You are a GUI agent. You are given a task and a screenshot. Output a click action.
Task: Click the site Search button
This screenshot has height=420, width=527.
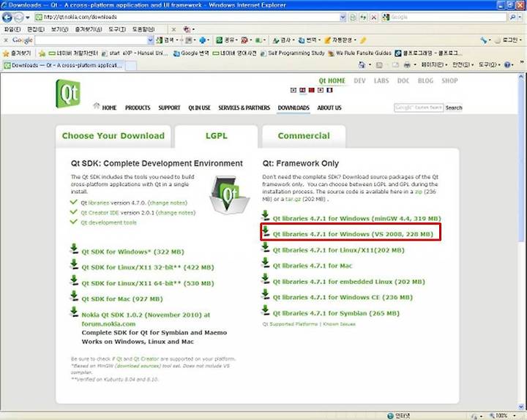tap(454, 108)
